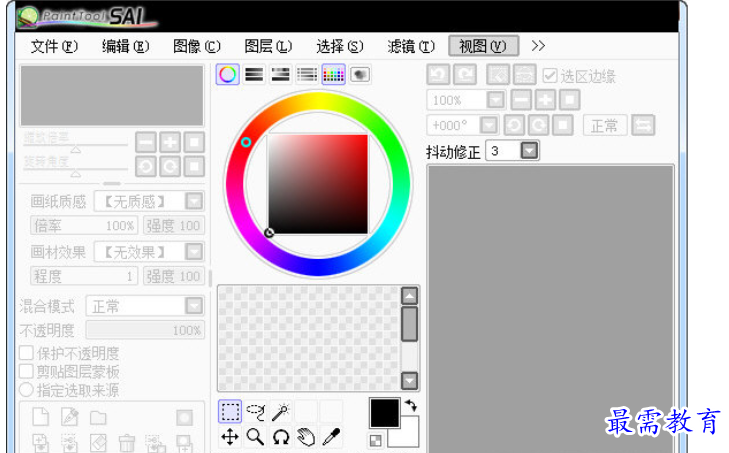Open the 混合模式 dropdown
The width and height of the screenshot is (729, 453).
pos(194,306)
